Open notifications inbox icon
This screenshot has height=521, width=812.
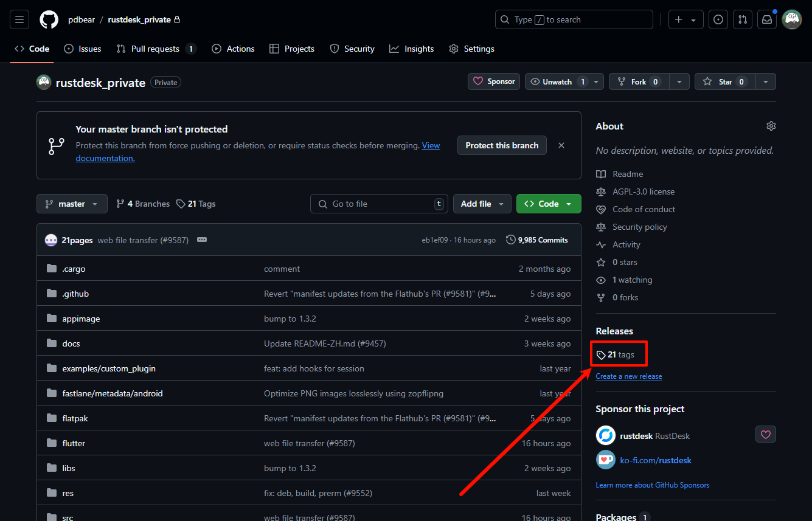click(767, 19)
